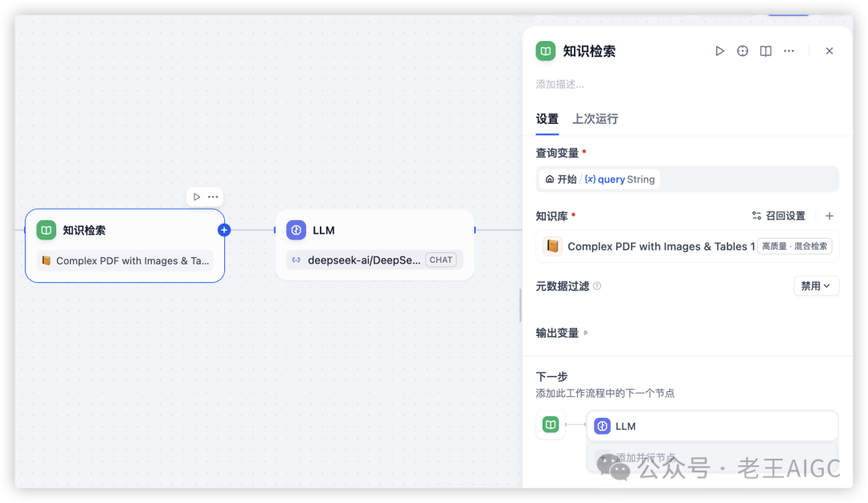The image size is (868, 503).
Task: Click 添加并行节点 to add parallel node
Action: click(x=643, y=456)
